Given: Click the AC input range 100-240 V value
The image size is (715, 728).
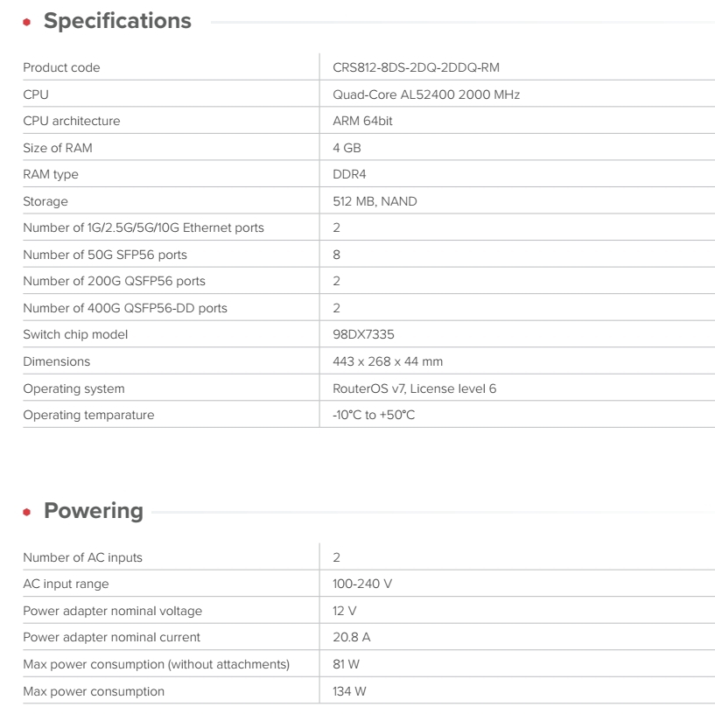Looking at the screenshot, I should 362,584.
